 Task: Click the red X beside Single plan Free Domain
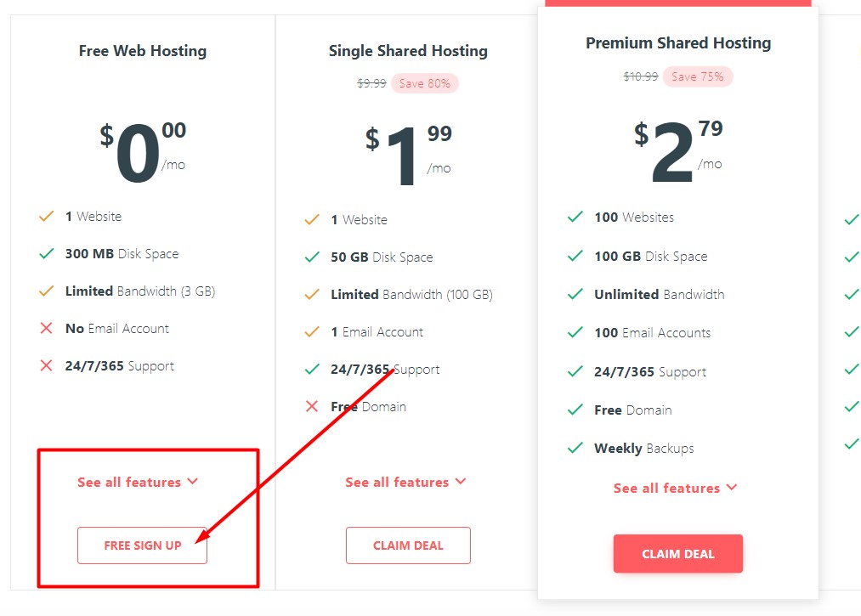[x=312, y=406]
